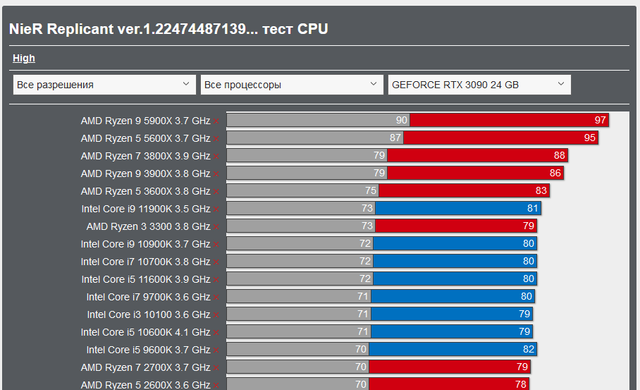Remove Intel Core i7 10700K row via red X
The image size is (640, 390).
[216, 262]
